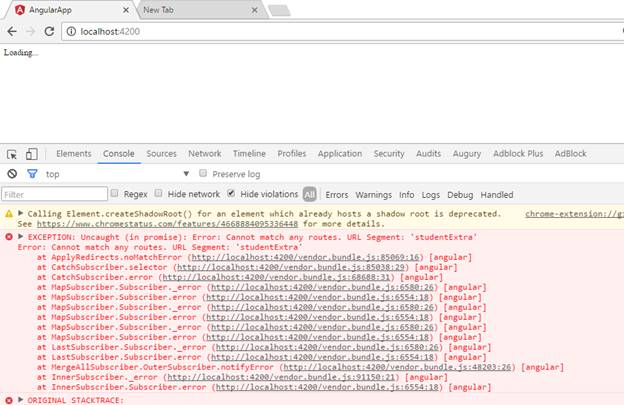Open the Sources panel
The height and width of the screenshot is (405, 624).
161,154
